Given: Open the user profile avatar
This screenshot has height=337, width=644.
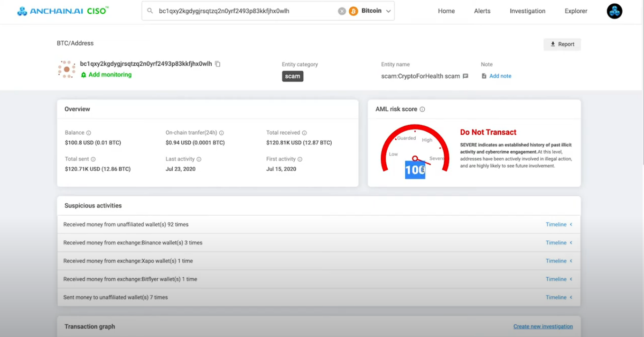Looking at the screenshot, I should [615, 11].
